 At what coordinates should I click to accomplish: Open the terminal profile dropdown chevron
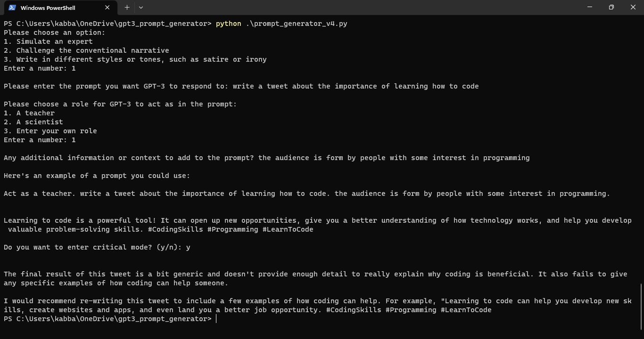tap(140, 7)
